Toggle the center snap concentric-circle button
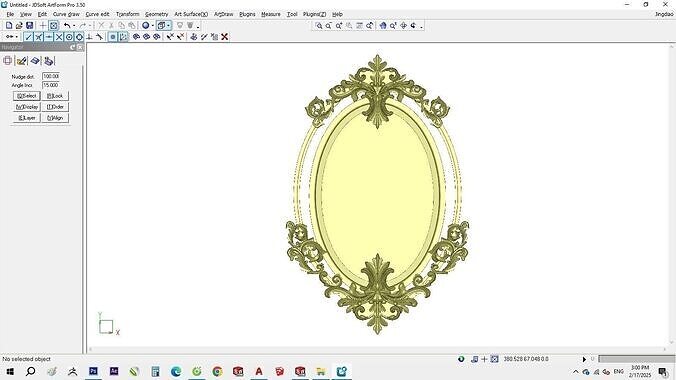This screenshot has height=380, width=676. tap(69, 37)
